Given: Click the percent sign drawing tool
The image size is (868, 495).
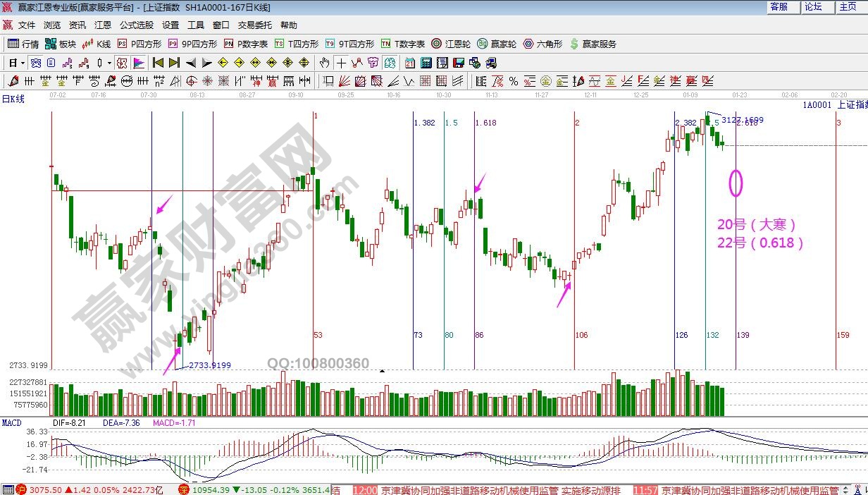Looking at the screenshot, I should [x=514, y=81].
